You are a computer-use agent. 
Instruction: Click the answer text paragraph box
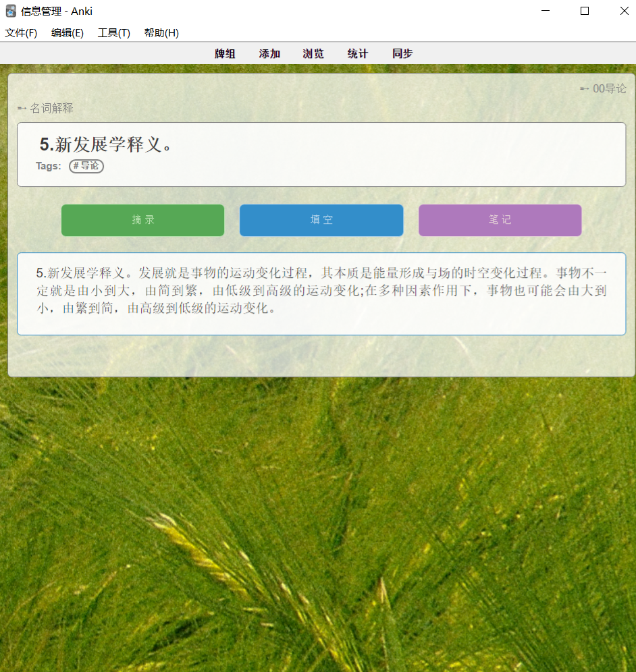[x=321, y=294]
